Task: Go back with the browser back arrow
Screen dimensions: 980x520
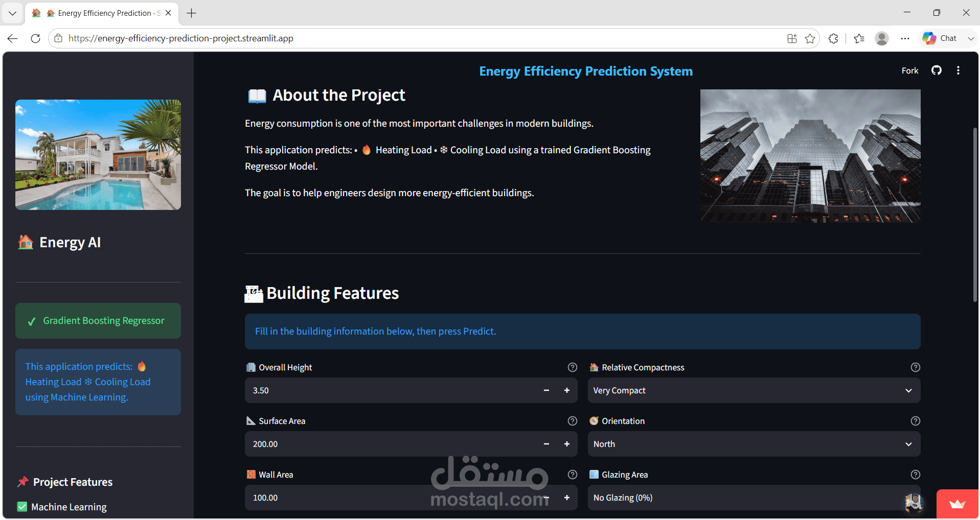Action: tap(13, 38)
